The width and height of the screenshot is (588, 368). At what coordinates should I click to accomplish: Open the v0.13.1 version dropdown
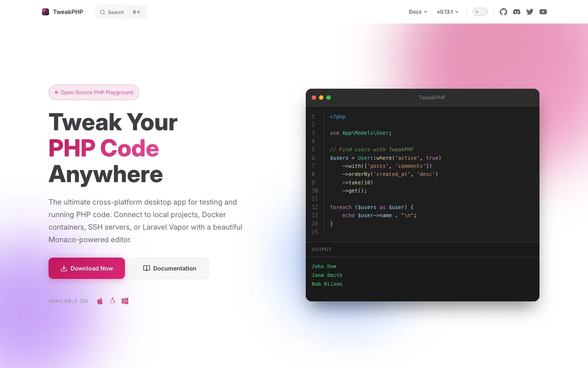click(x=448, y=12)
